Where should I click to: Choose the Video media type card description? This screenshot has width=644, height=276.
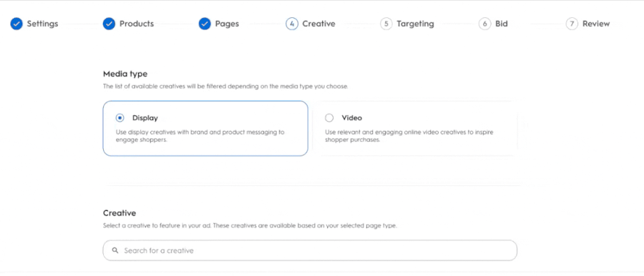click(x=409, y=136)
